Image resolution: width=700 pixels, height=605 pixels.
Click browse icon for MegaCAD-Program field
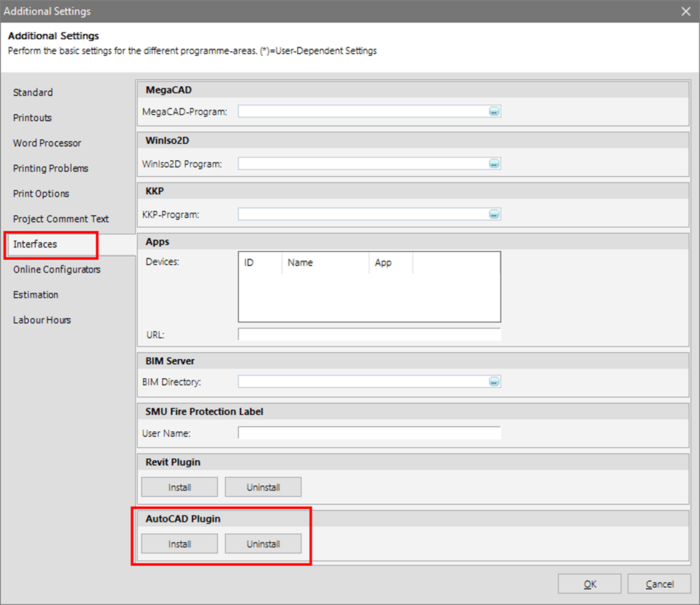pyautogui.click(x=494, y=111)
